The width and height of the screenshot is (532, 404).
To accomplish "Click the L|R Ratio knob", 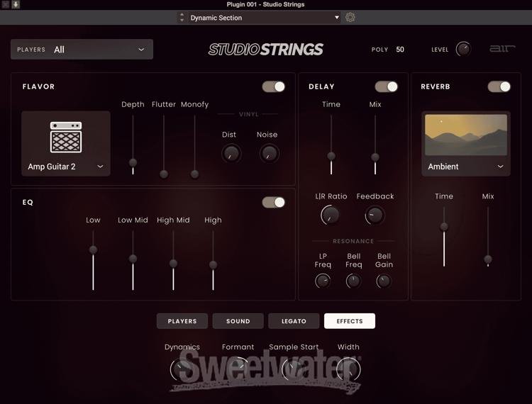I will click(330, 215).
